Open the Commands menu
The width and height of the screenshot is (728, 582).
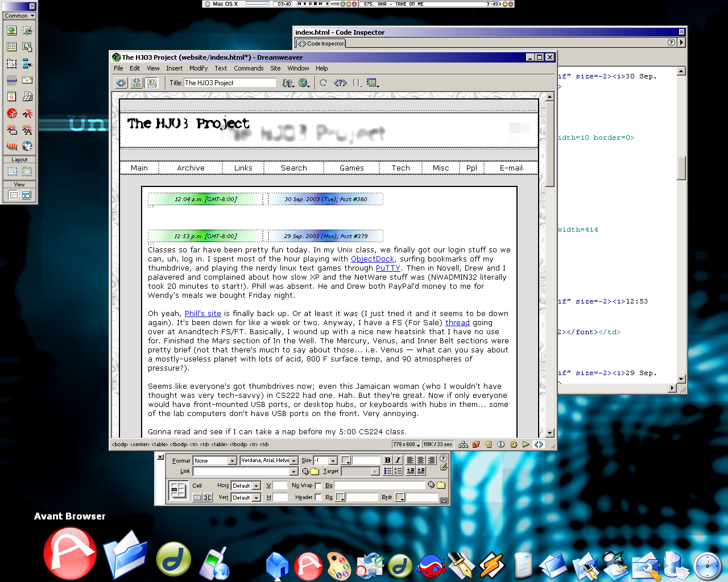pos(249,68)
